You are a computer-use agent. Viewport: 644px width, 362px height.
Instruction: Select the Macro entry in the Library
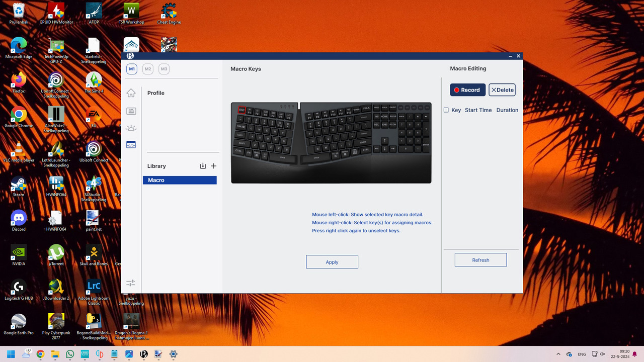[180, 180]
